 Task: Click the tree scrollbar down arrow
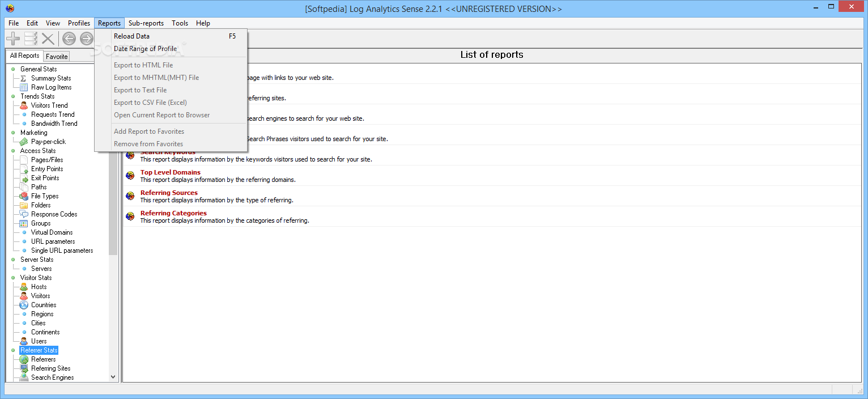pos(113,377)
